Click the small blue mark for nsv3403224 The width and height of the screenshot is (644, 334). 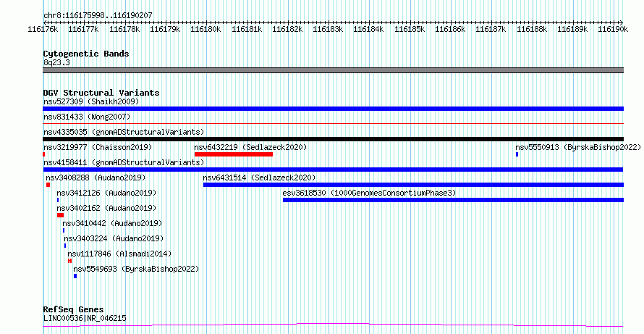(65, 246)
